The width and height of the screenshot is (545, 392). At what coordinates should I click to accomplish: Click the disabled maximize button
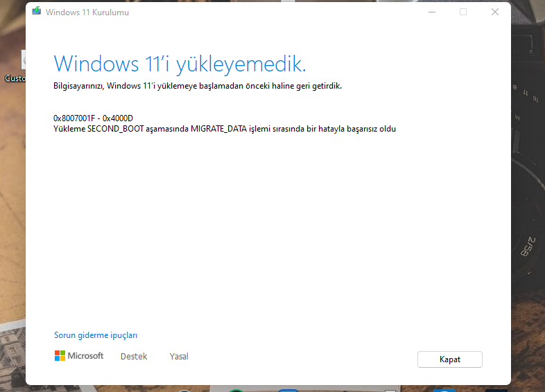tap(463, 12)
